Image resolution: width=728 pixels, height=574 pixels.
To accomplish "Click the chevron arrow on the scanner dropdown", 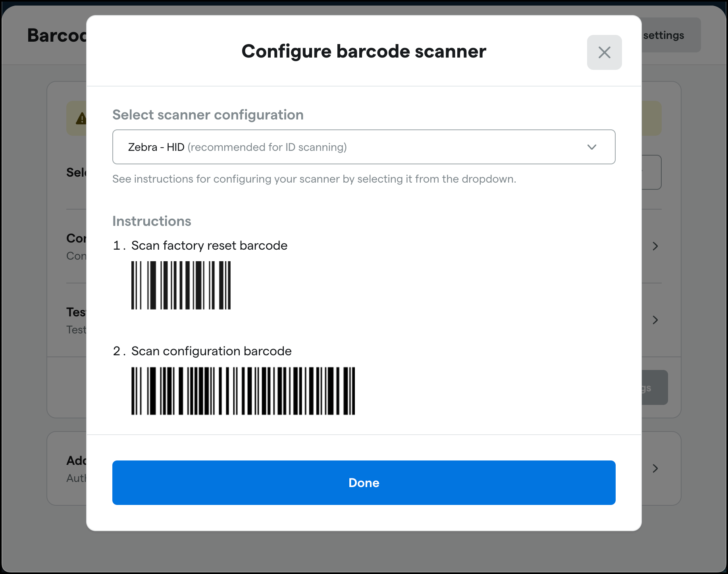I will coord(591,147).
